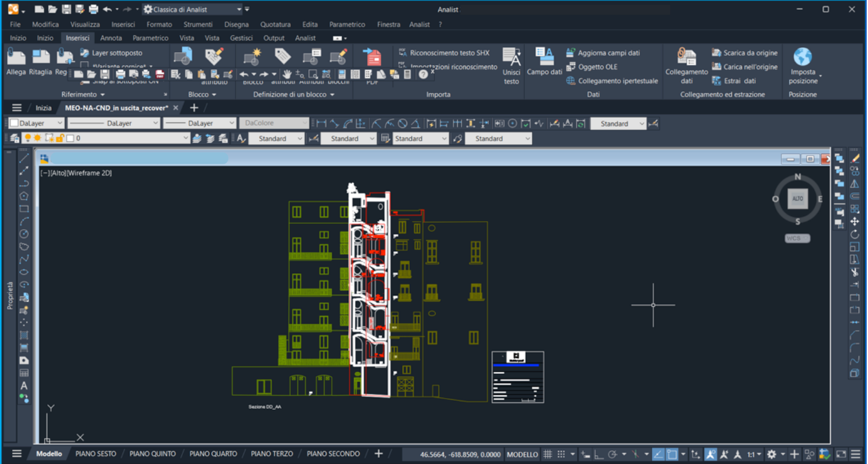Screen dimensions: 868x464
Task: Click the status bar customization hamburger icon
Action: click(856, 454)
